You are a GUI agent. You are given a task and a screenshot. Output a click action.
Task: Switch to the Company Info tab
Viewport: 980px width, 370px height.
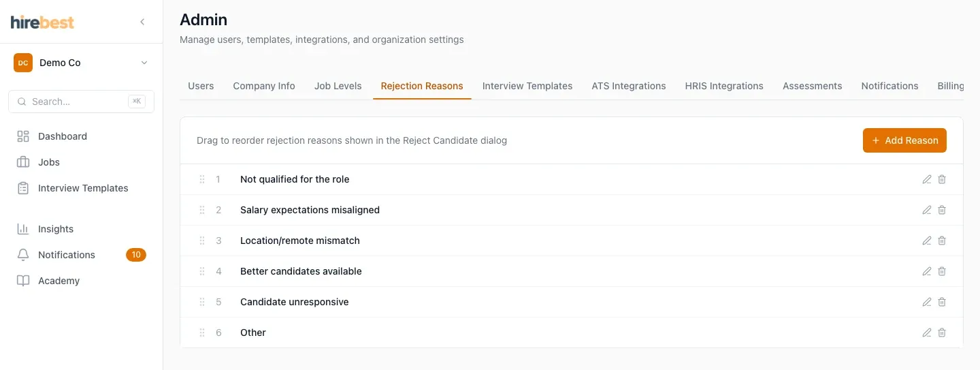(264, 86)
